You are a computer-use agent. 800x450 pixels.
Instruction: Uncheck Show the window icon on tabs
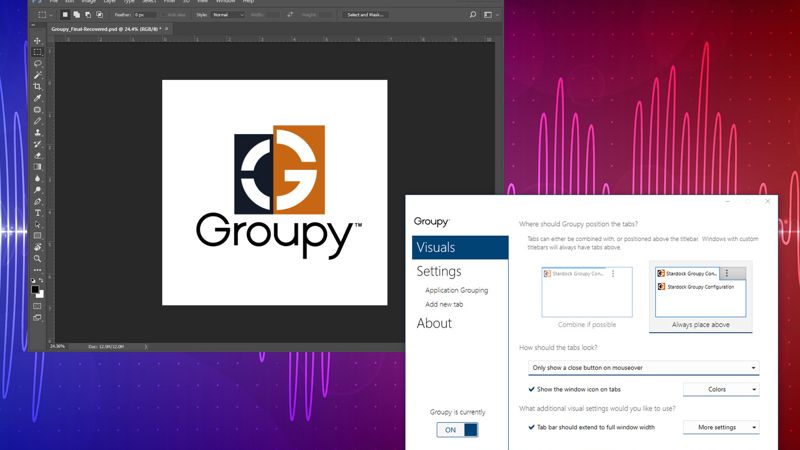click(532, 389)
